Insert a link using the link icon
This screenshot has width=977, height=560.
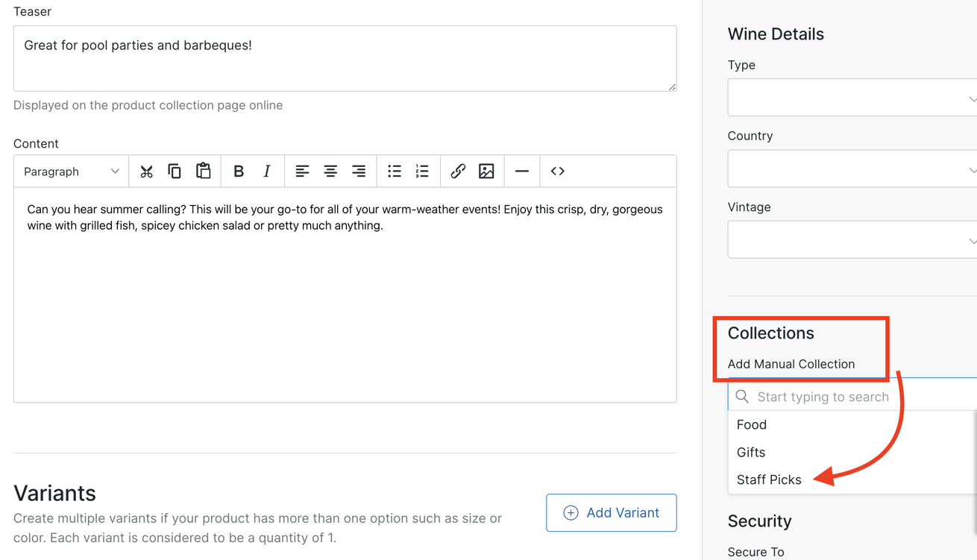(x=458, y=171)
